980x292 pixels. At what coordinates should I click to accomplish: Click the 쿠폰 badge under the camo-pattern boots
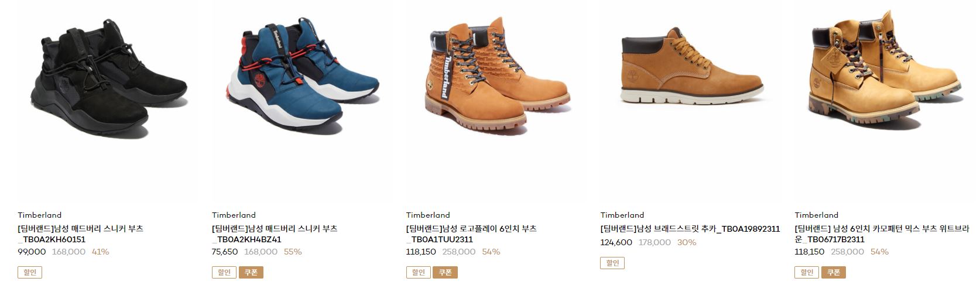point(834,272)
